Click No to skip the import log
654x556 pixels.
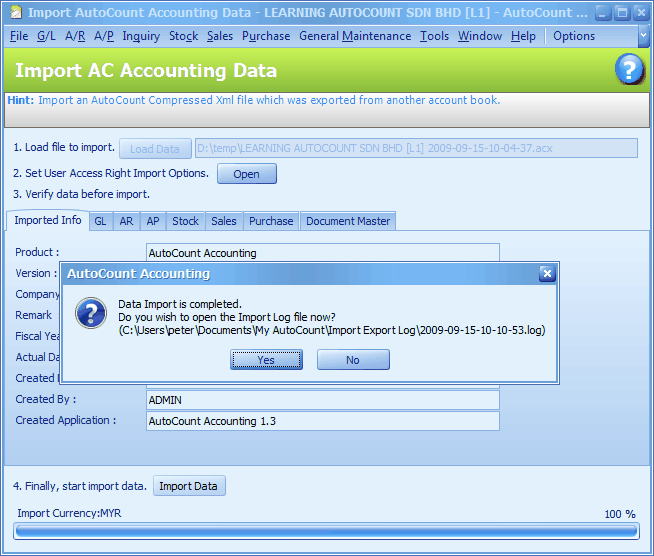tap(353, 360)
